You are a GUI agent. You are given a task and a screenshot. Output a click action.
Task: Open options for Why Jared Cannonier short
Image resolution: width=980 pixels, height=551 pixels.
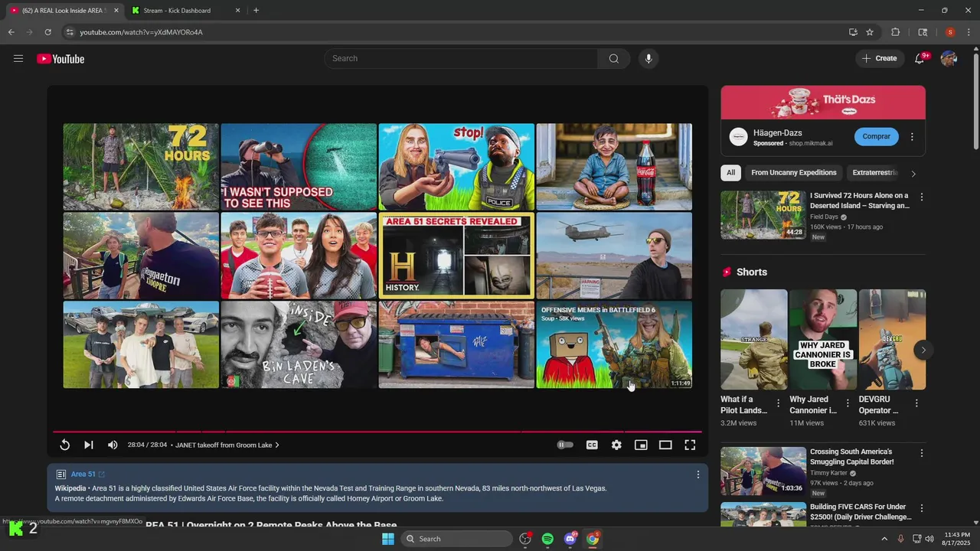click(x=848, y=403)
